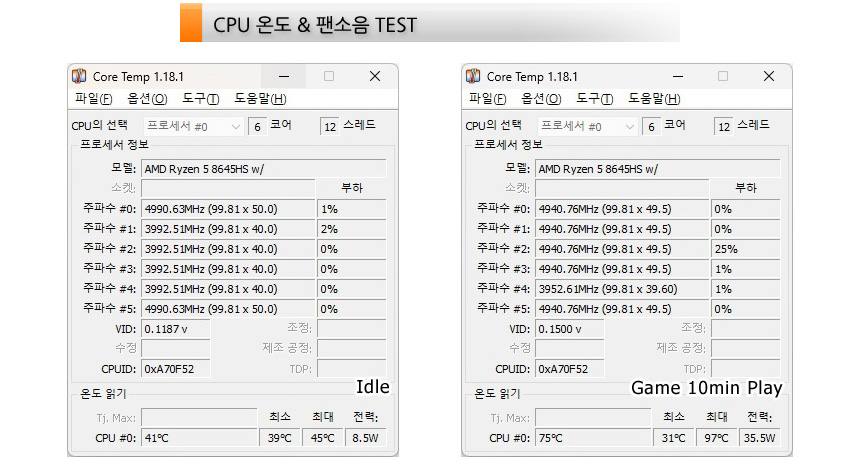Open 도움말(H) menu in right window

[654, 99]
